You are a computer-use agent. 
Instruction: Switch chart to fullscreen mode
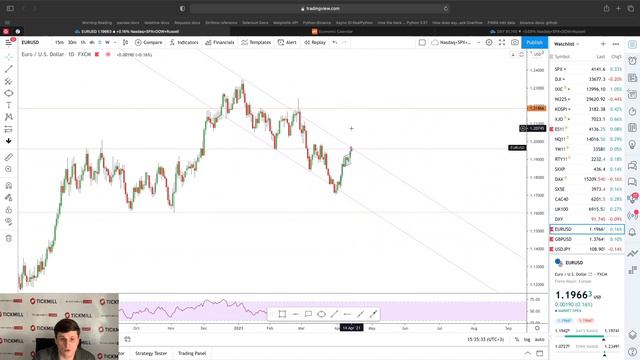502,42
